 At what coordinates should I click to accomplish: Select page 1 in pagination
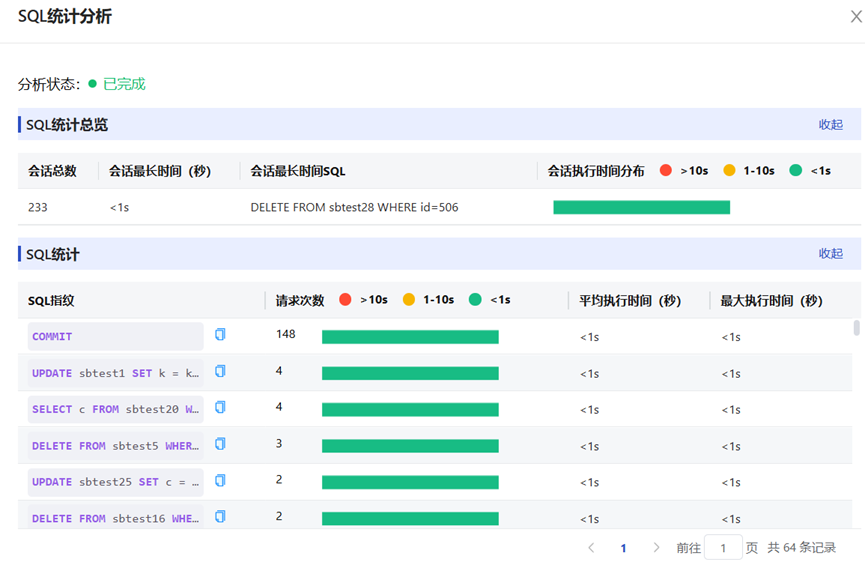pos(623,548)
